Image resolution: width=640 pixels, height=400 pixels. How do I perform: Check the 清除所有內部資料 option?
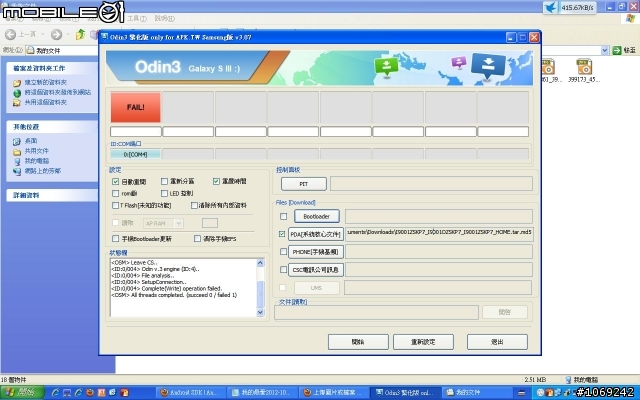click(194, 205)
